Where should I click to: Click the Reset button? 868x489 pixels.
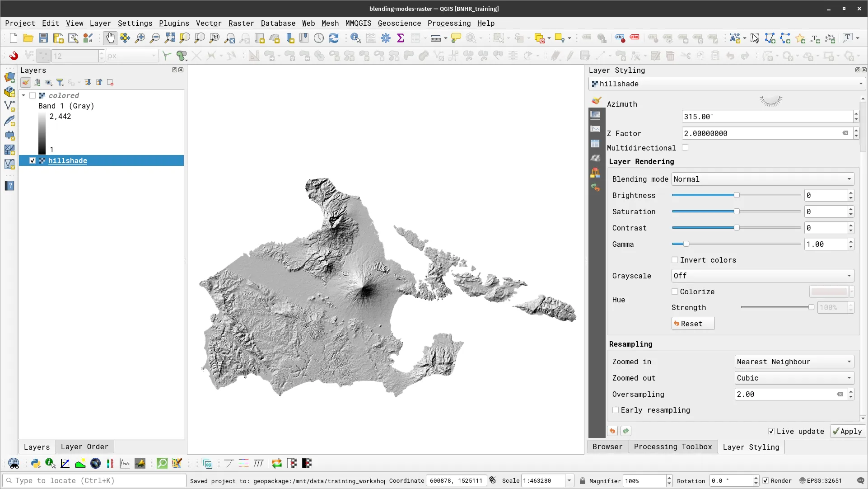point(692,324)
